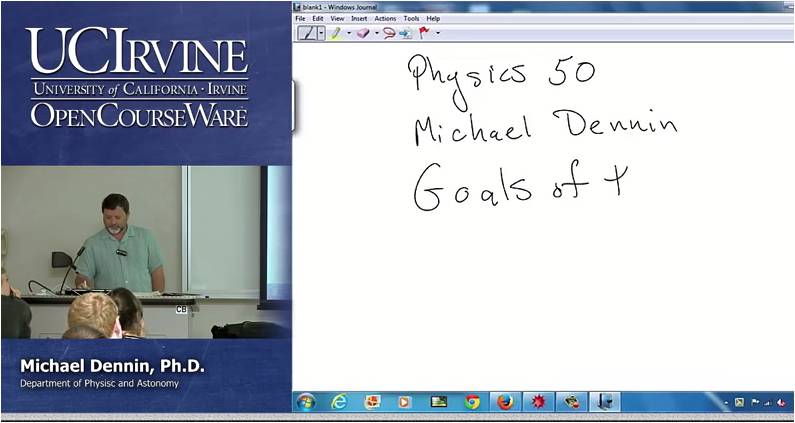
Task: Click the Windows Start button
Action: (x=306, y=402)
